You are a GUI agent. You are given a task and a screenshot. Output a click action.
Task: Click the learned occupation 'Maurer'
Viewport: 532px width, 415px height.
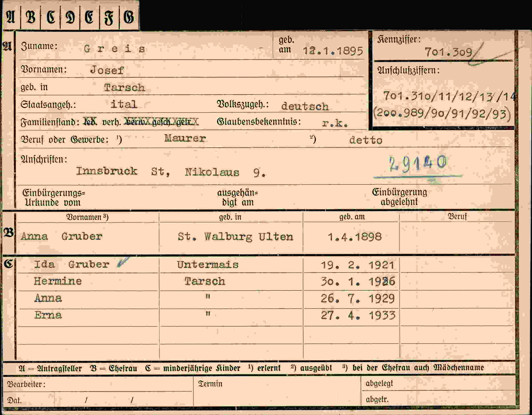(x=185, y=138)
